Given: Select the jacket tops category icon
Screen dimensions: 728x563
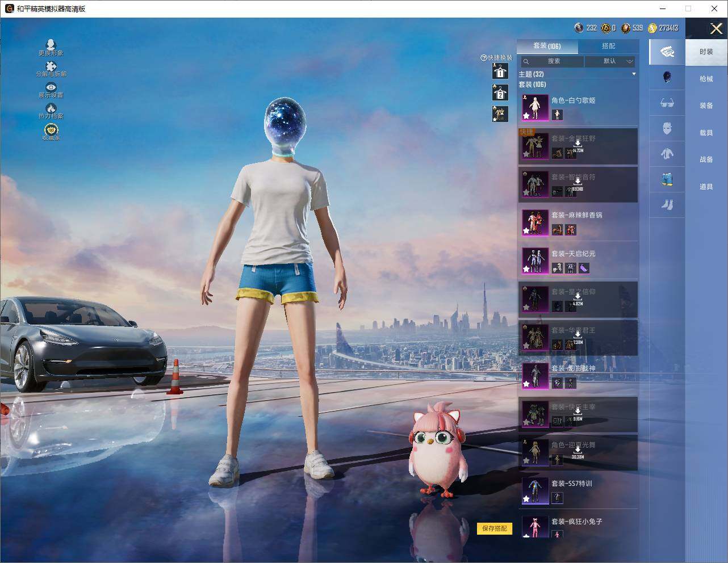Looking at the screenshot, I should (x=667, y=154).
